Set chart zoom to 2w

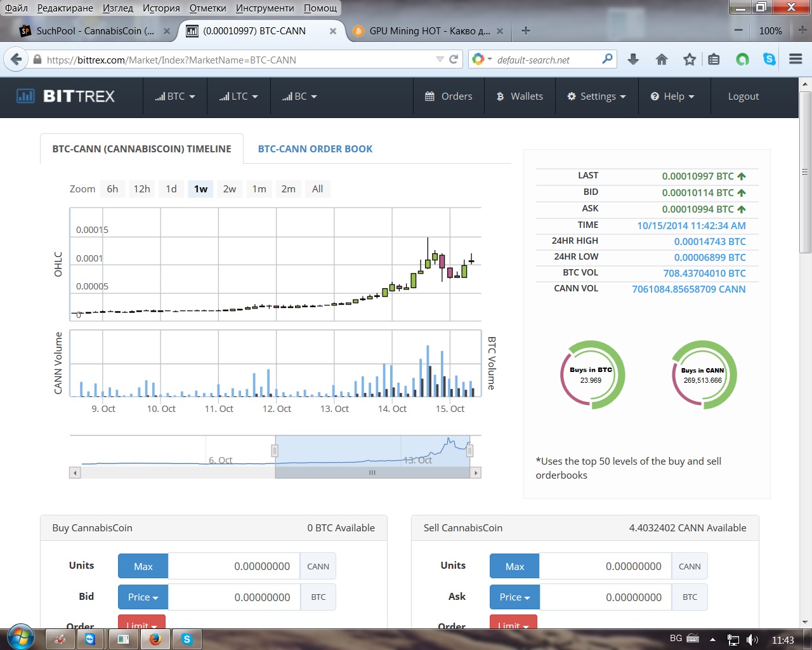[x=230, y=189]
